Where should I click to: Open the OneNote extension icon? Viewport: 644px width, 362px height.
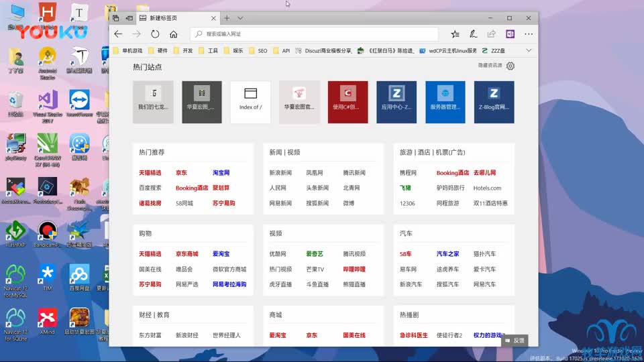510,34
